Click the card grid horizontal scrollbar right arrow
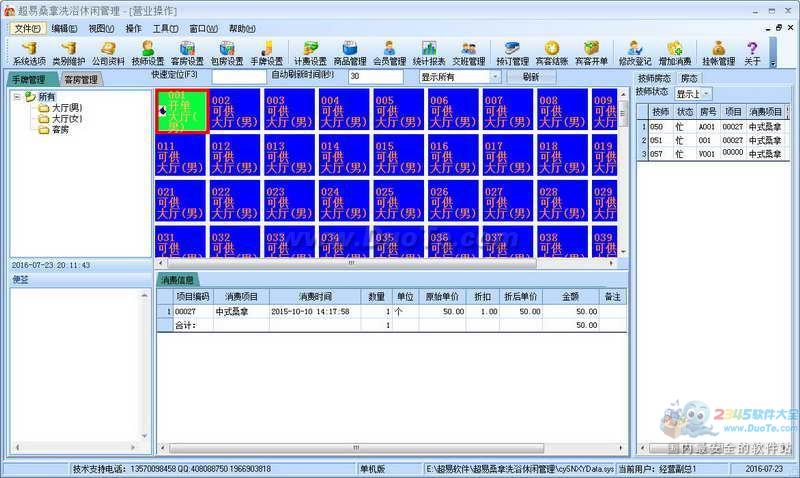 click(x=611, y=263)
